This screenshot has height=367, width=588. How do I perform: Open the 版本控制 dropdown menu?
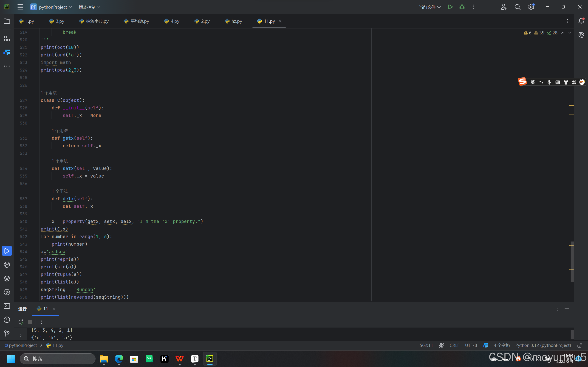89,7
